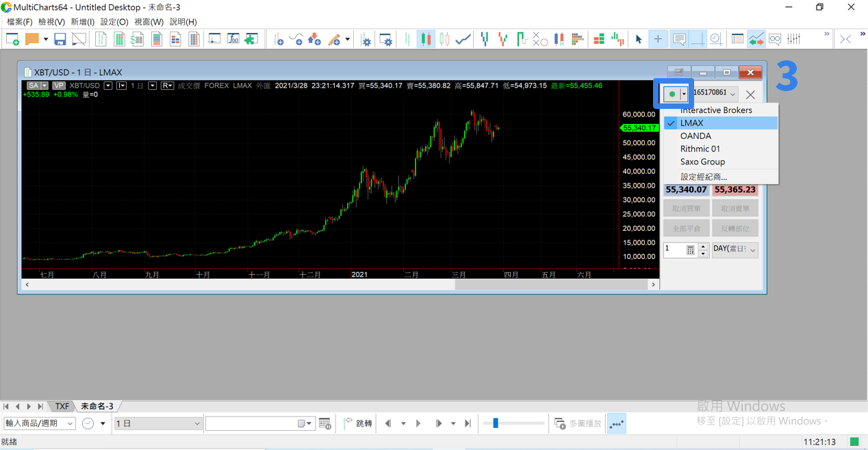This screenshot has height=450, width=868.
Task: Open the clock icon dropdown arrow
Action: click(x=103, y=423)
